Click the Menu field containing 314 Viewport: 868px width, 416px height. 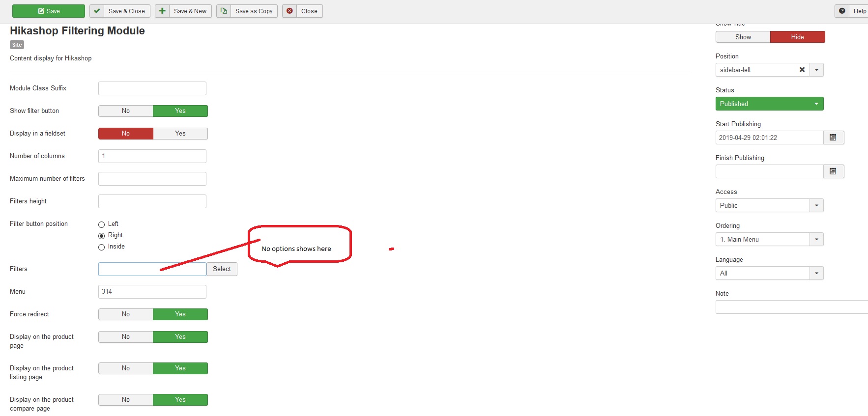(x=152, y=292)
